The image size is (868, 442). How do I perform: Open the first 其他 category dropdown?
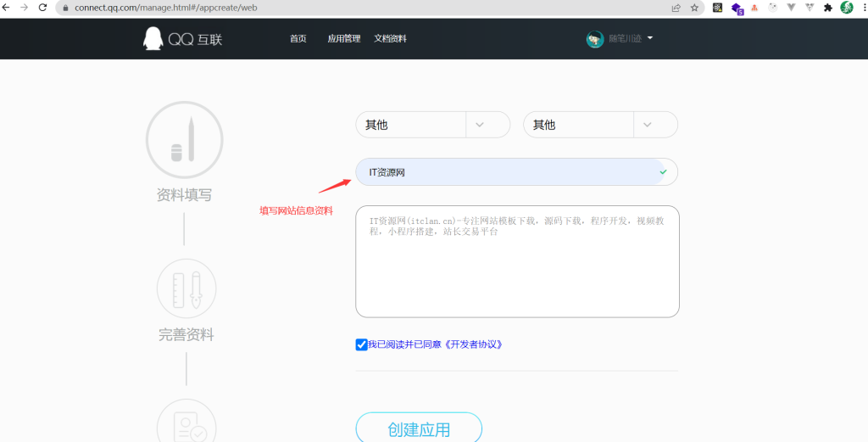pos(433,125)
